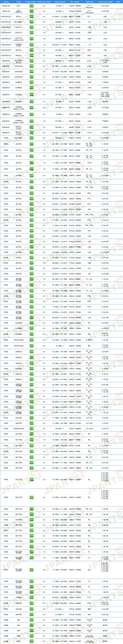Click fuel icon in Opel Zafira 177kW row
This screenshot has width=123, height=644.
pyautogui.click(x=31, y=615)
